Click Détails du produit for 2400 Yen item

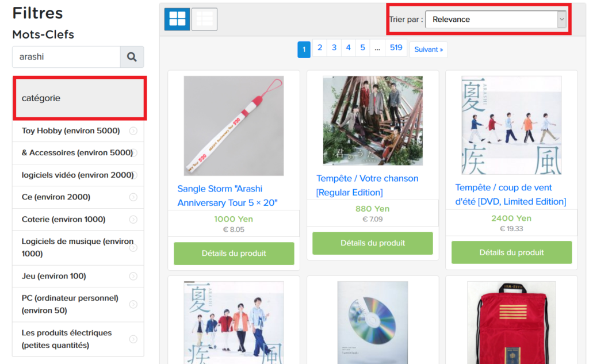[511, 252]
